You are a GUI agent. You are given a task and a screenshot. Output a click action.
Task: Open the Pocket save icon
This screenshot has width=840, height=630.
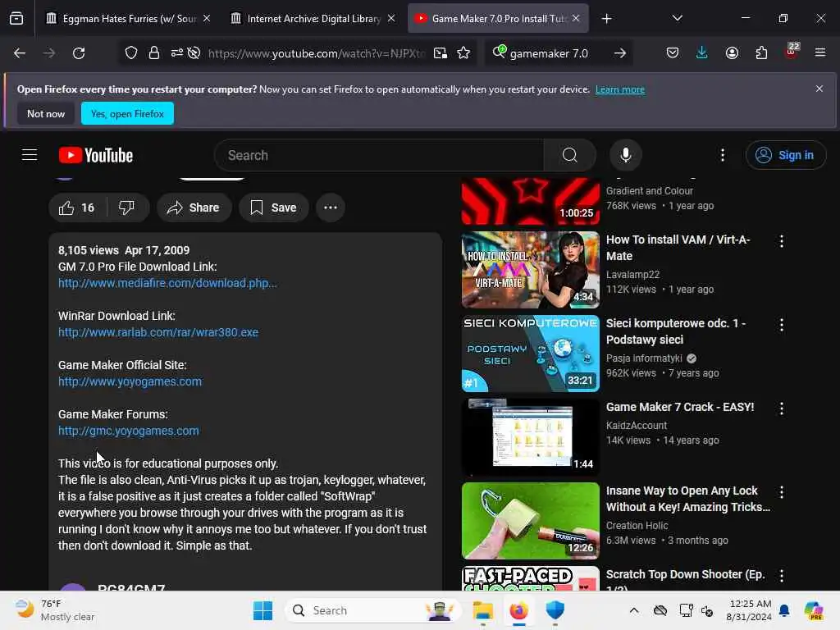673,53
